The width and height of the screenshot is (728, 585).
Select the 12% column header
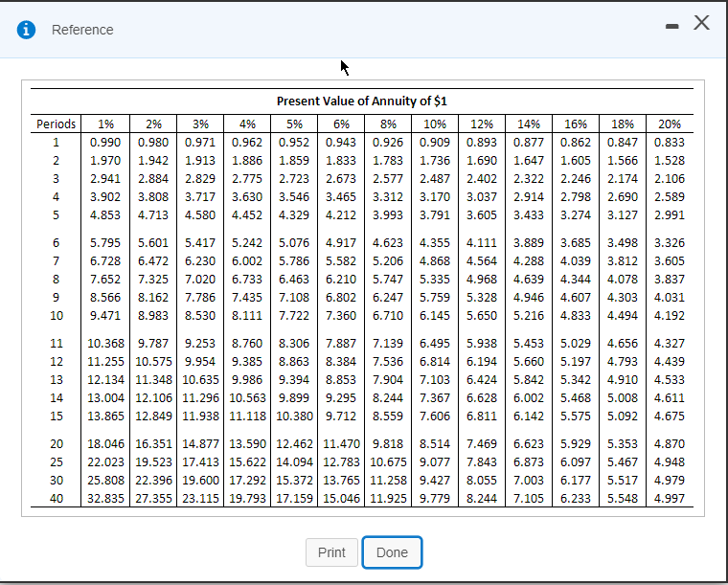click(x=482, y=124)
